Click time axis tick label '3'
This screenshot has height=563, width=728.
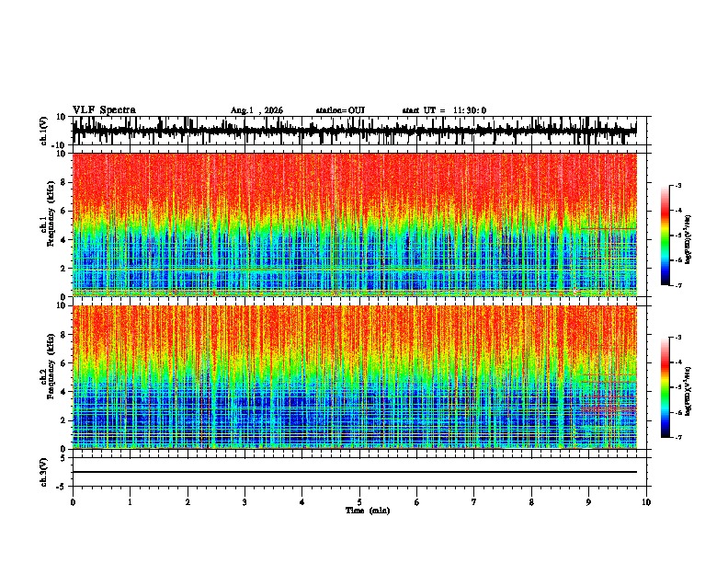pyautogui.click(x=245, y=502)
